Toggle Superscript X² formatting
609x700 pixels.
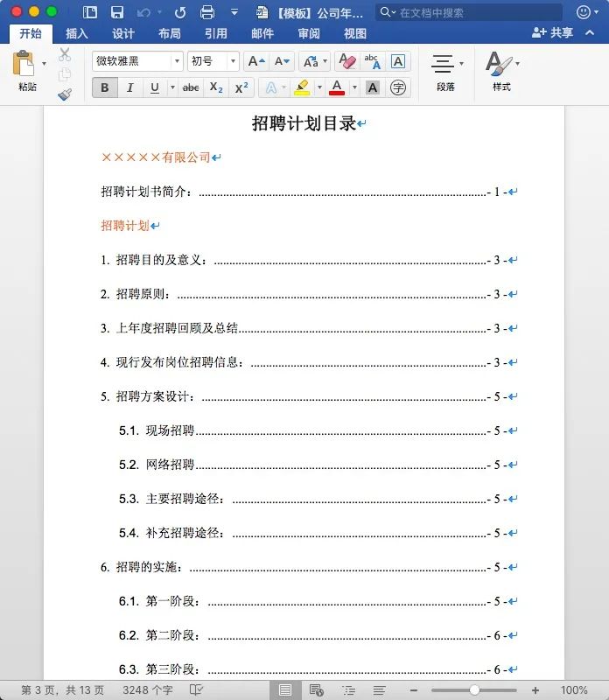pyautogui.click(x=241, y=87)
